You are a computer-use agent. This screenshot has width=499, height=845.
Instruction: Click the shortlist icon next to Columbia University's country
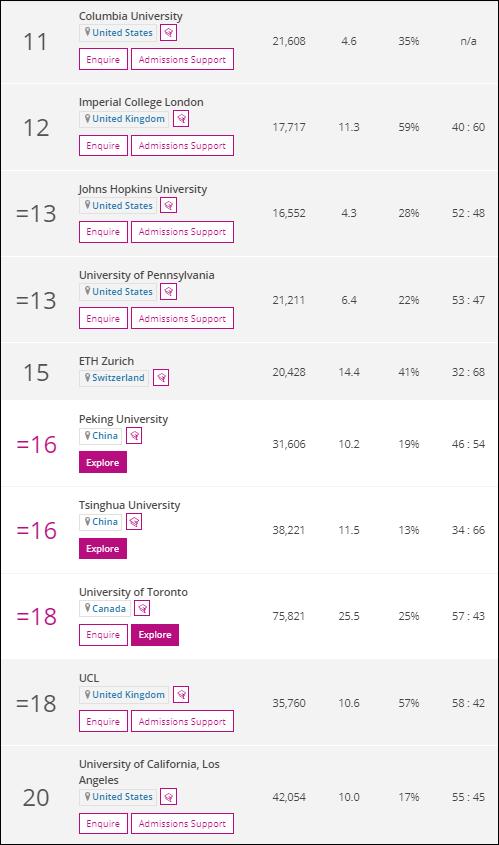(169, 33)
